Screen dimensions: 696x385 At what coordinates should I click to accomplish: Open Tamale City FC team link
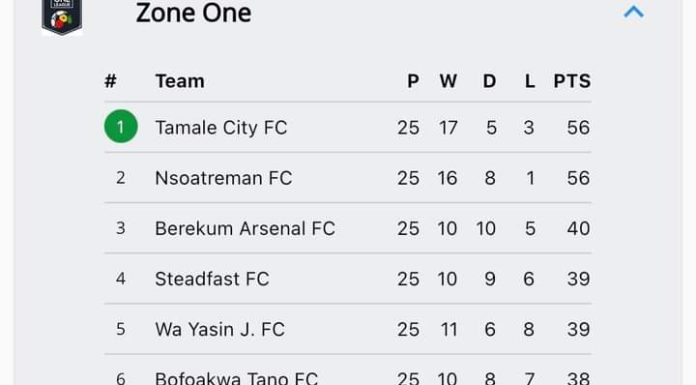pyautogui.click(x=221, y=128)
